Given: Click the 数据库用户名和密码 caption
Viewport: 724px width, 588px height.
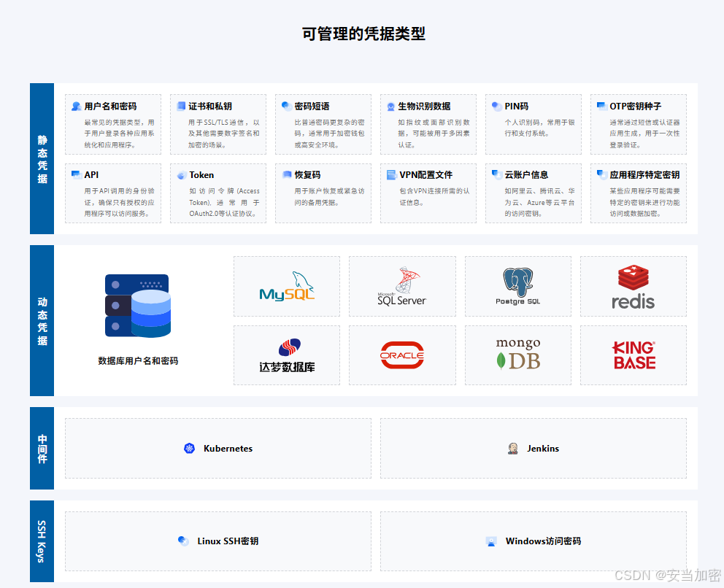Looking at the screenshot, I should 138,360.
